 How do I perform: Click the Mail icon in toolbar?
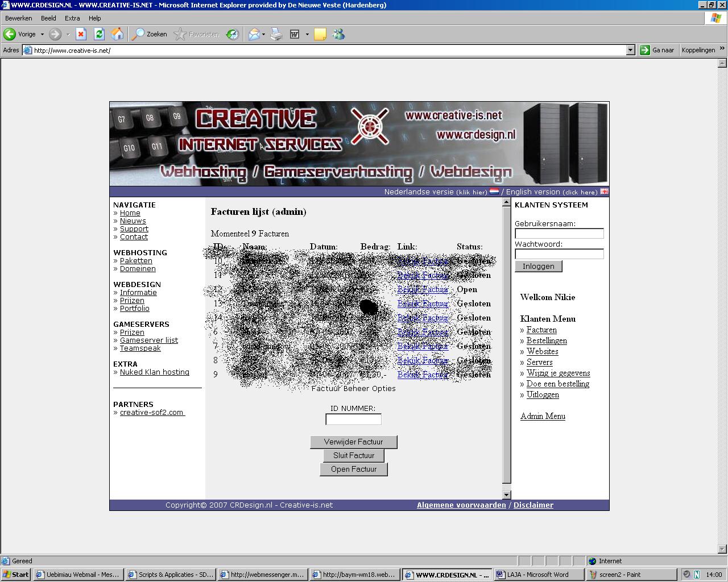click(x=254, y=34)
